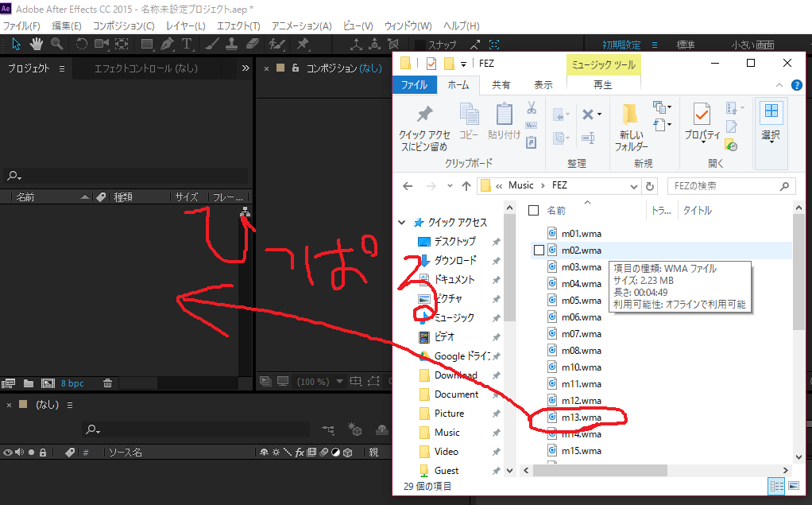Click the FEZ search box
Viewport: 812px width, 505px height.
point(731,185)
